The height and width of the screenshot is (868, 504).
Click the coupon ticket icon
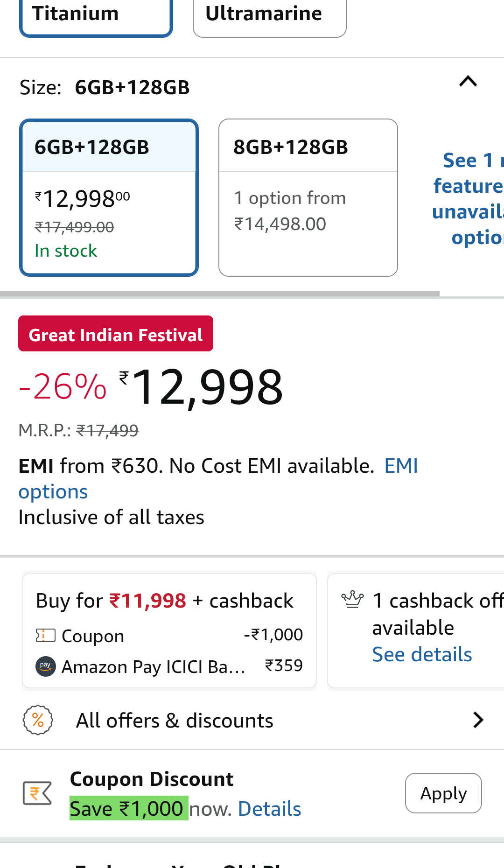click(45, 636)
